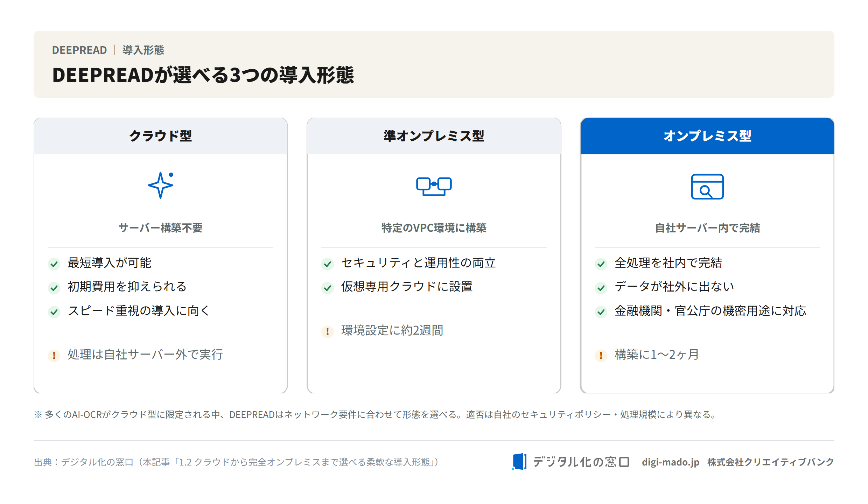868x504 pixels.
Task: Click the text 構築に1〜2ヶ月
Action: [x=657, y=354]
